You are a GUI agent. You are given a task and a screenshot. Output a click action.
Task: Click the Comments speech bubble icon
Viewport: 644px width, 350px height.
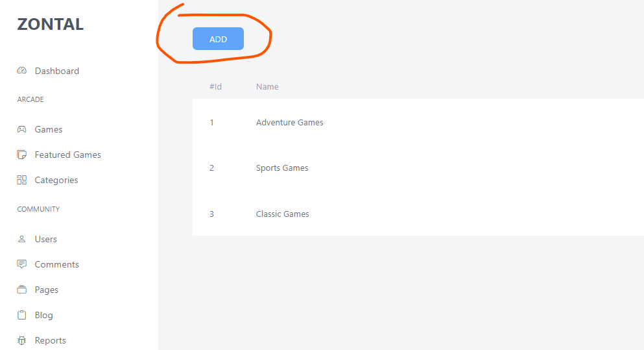click(22, 264)
